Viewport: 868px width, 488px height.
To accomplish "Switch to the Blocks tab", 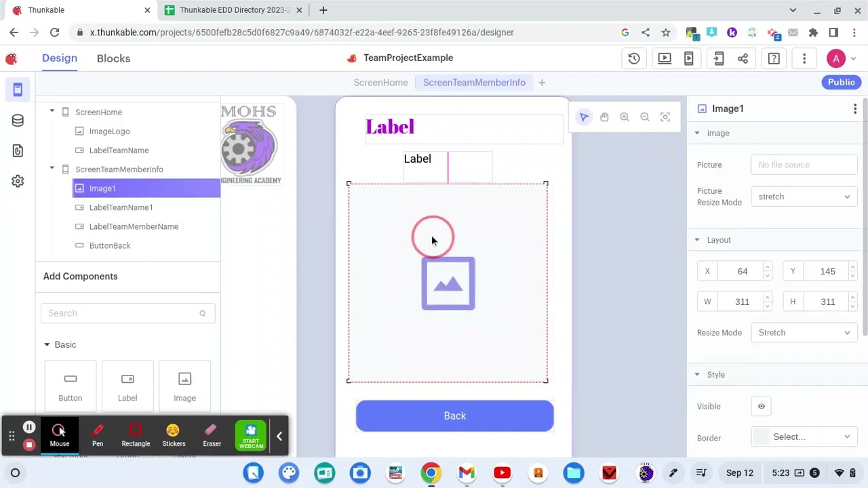I will coord(113,58).
